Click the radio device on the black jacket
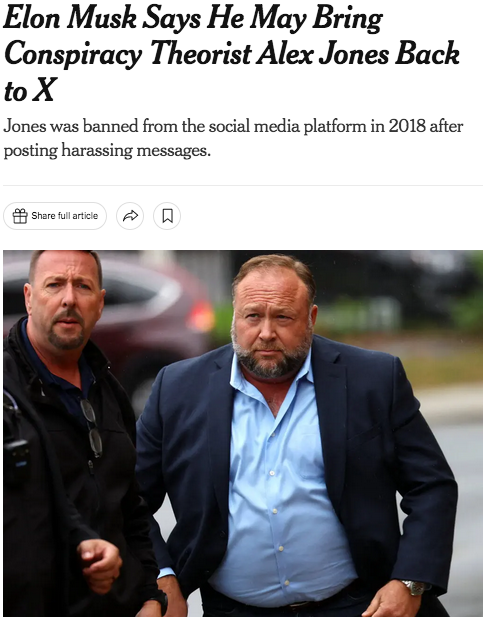 click(x=15, y=456)
